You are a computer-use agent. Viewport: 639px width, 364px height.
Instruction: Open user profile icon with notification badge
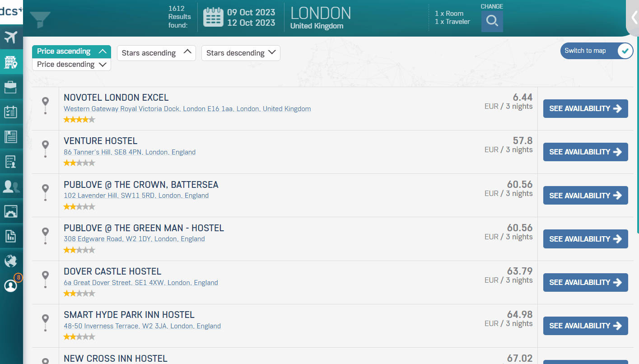click(x=11, y=285)
